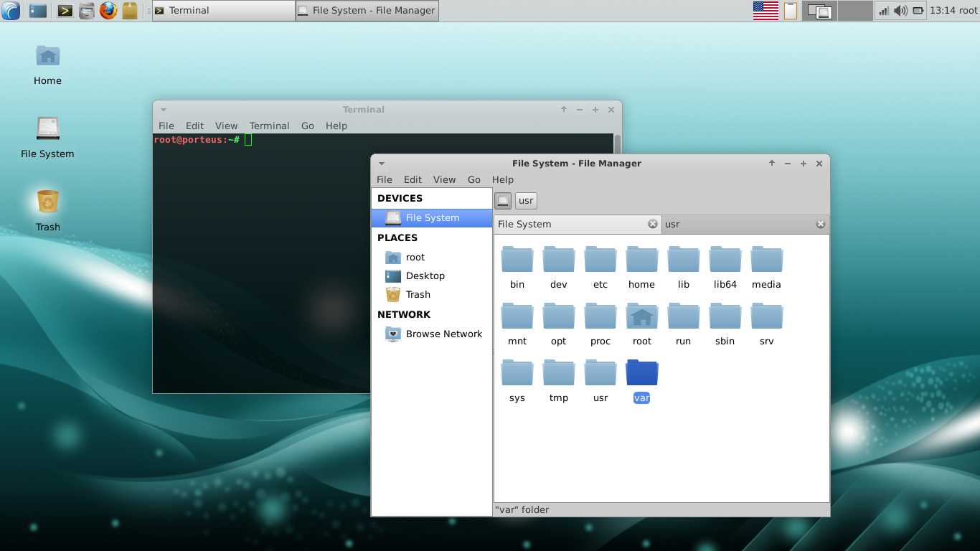Click the usr path bar button
The width and height of the screenshot is (980, 551).
pos(526,201)
